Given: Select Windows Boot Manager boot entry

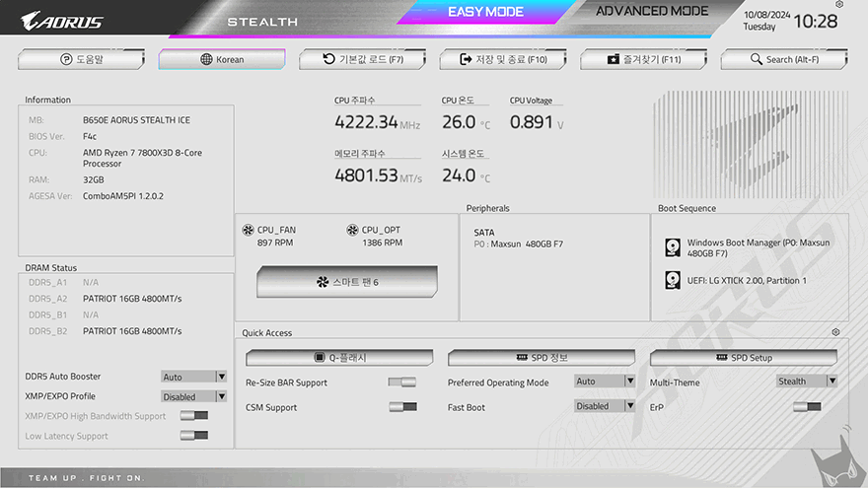Looking at the screenshot, I should point(748,247).
